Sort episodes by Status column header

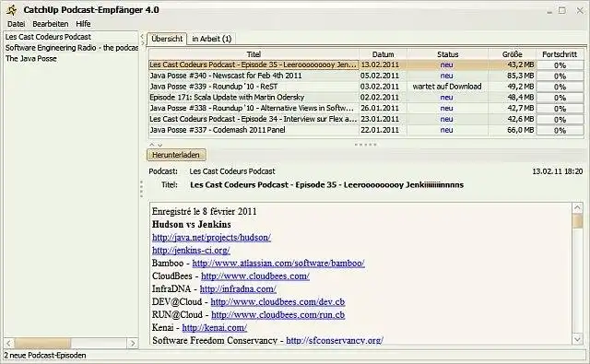click(447, 54)
